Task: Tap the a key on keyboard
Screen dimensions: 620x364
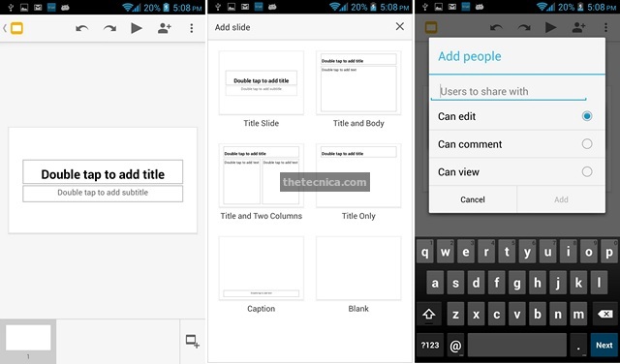Action: point(435,283)
